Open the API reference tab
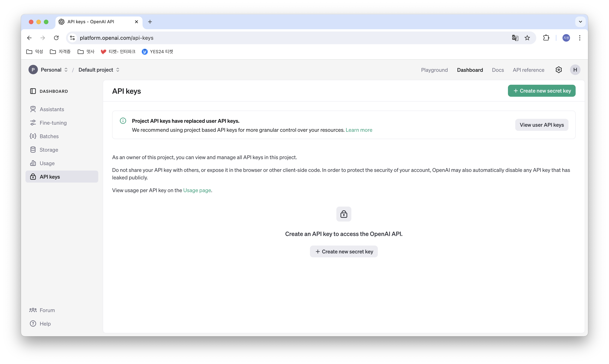 (528, 70)
